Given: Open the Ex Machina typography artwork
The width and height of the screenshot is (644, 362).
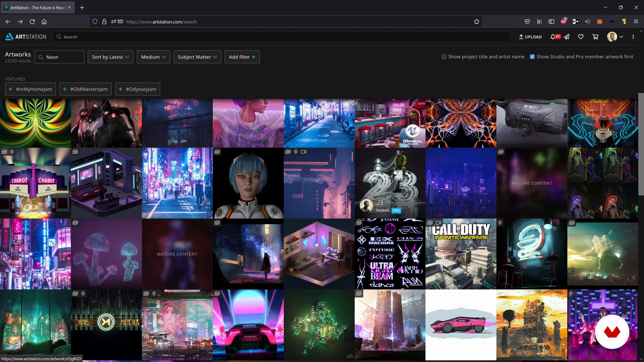Looking at the screenshot, I should coord(390,254).
